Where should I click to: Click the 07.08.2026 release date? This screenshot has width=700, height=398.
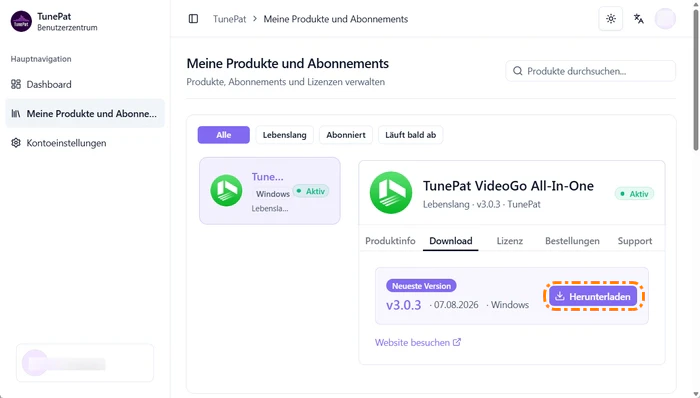pyautogui.click(x=456, y=305)
